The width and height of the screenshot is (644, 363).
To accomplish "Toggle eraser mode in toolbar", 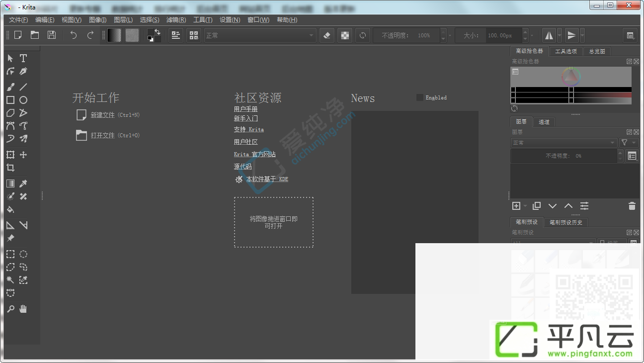I will (x=326, y=35).
